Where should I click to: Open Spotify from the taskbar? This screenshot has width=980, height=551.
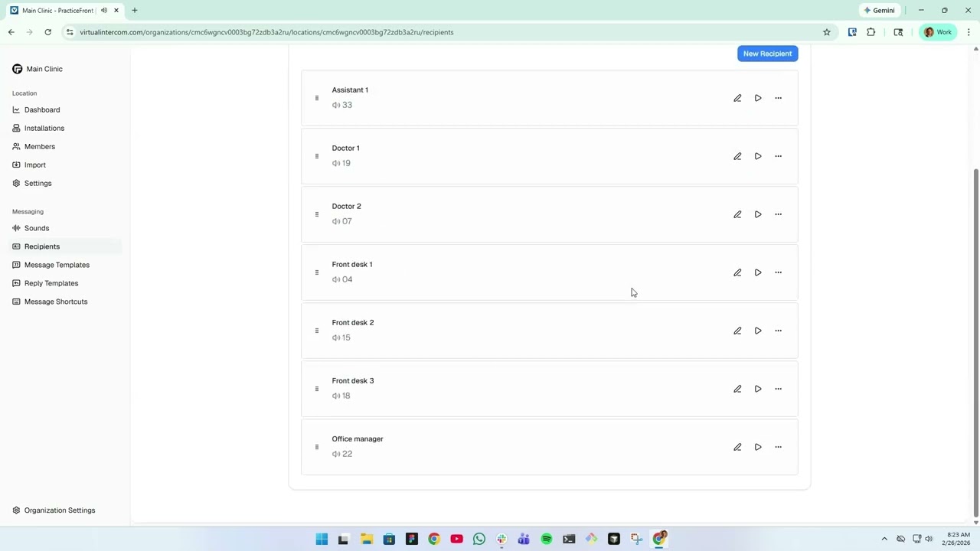coord(547,540)
